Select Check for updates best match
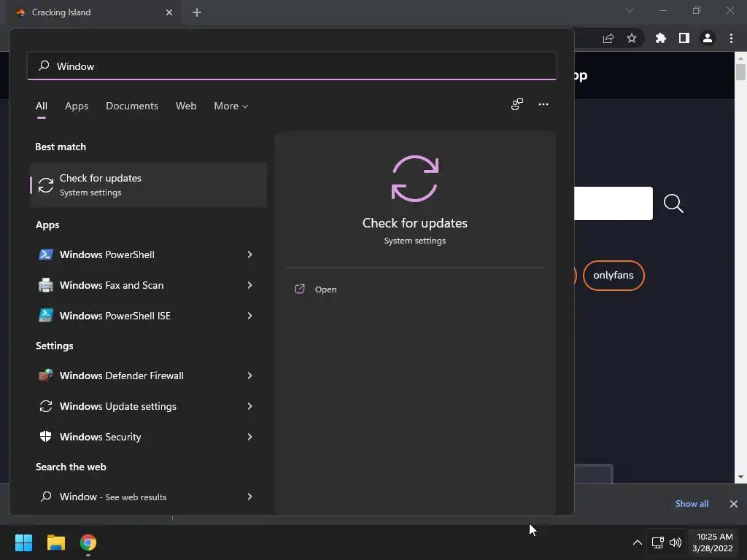Viewport: 747px width, 560px height. (148, 184)
